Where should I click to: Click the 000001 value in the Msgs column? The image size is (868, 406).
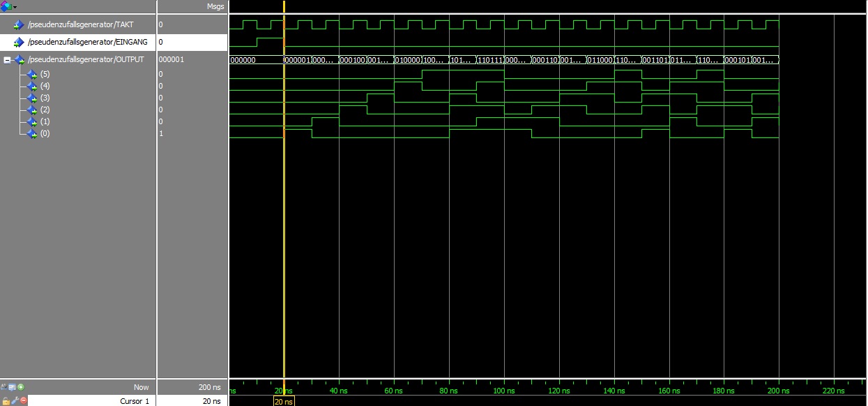coord(172,60)
